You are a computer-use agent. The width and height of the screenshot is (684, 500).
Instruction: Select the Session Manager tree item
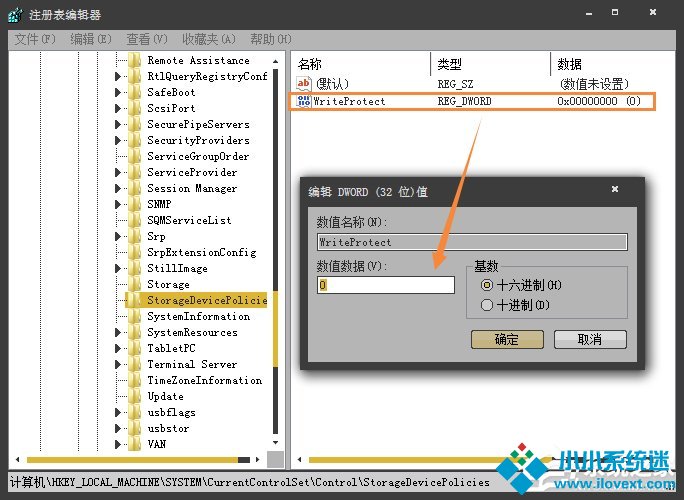(192, 188)
